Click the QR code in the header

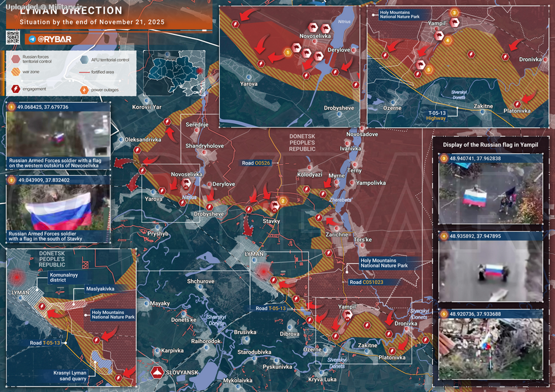point(13,38)
